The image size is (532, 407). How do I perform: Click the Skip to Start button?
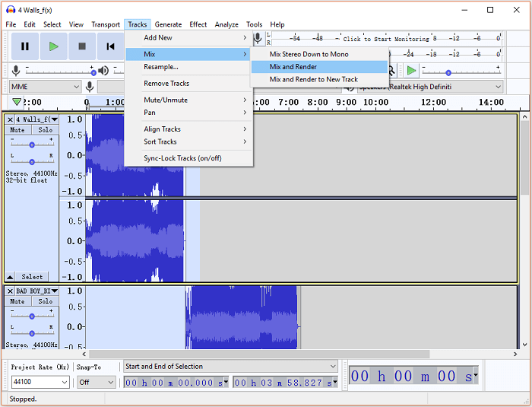point(110,46)
